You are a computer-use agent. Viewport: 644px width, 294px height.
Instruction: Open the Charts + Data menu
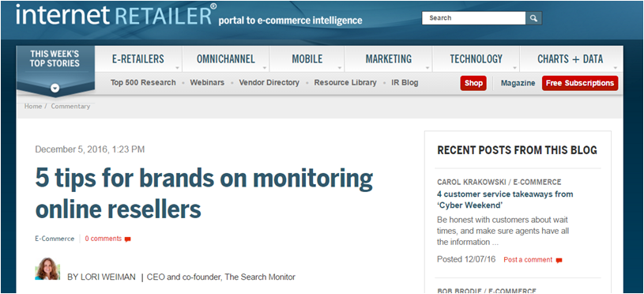coord(570,59)
